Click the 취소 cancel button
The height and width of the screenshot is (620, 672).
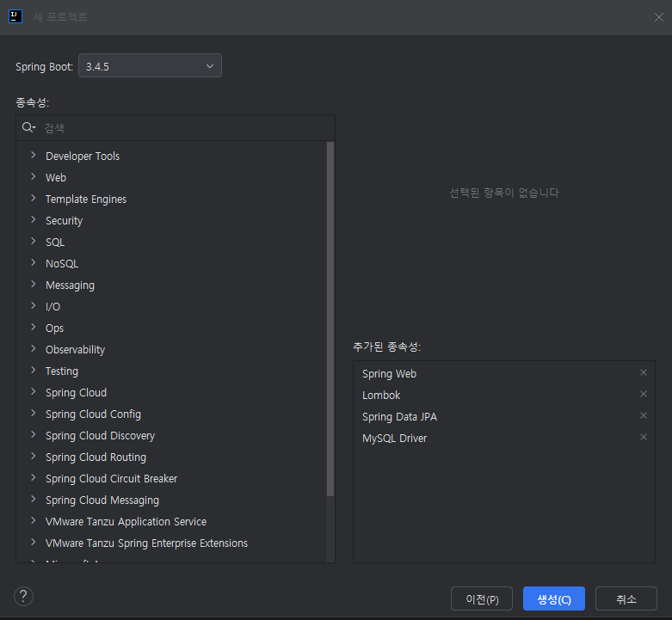(x=626, y=599)
